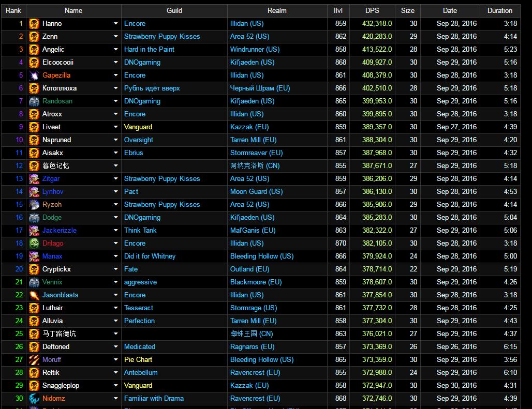The image size is (532, 409).
Task: Open the Oversight guild link
Action: (139, 140)
